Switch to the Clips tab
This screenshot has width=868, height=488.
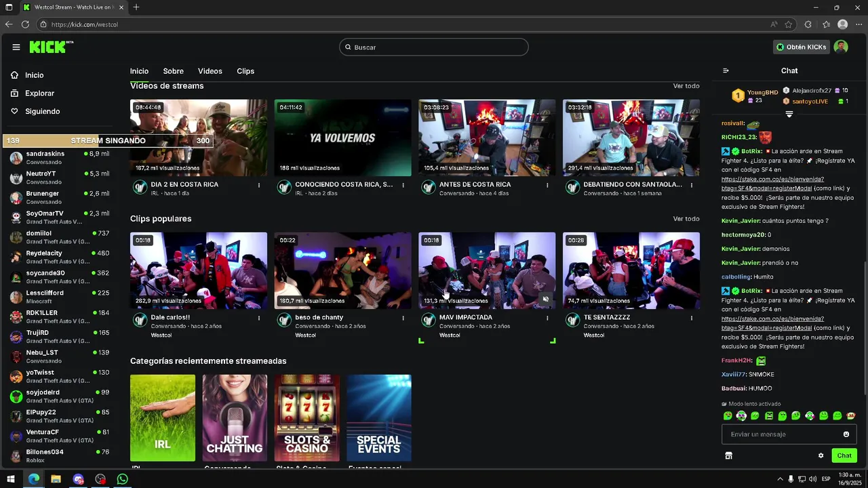pos(245,71)
